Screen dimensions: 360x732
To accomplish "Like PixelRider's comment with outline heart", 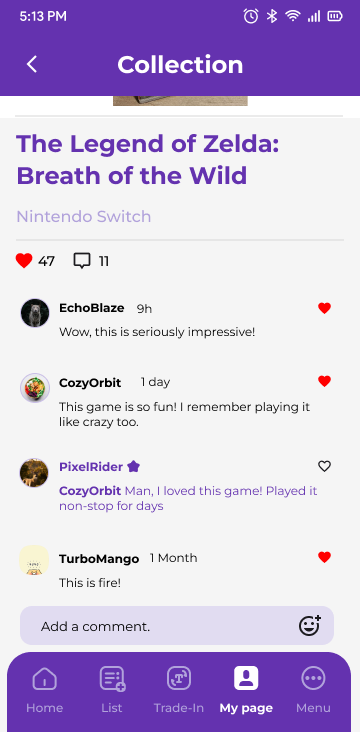I will coord(325,466).
